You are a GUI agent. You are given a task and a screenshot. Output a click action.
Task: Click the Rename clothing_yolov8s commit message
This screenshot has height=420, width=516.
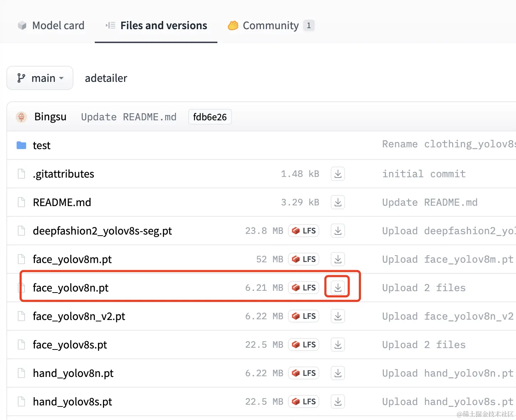pos(449,144)
